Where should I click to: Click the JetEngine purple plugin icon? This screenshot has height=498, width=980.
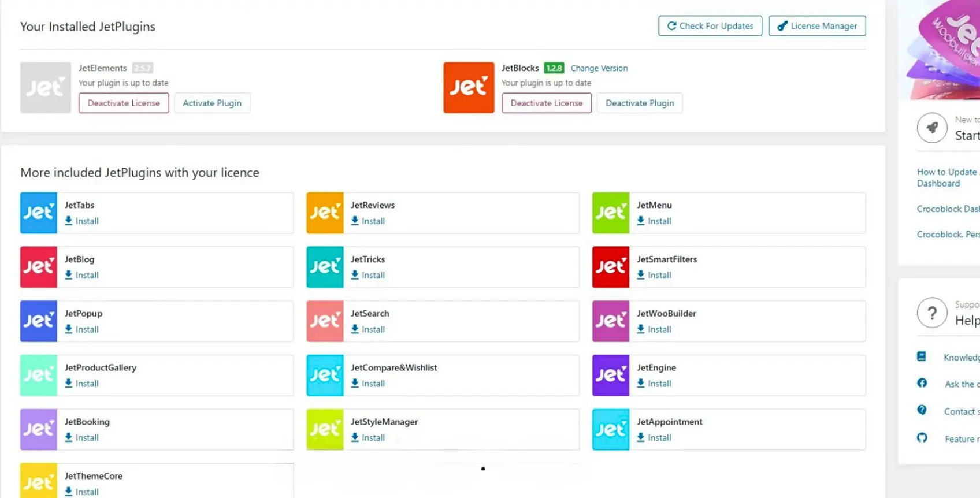[611, 375]
